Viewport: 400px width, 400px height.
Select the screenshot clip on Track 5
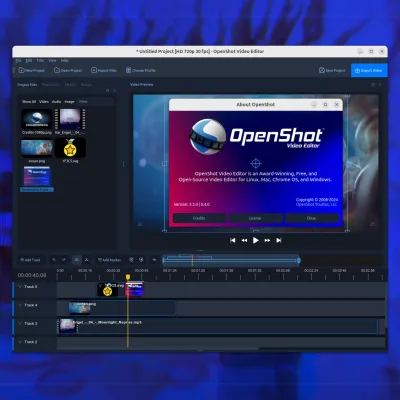[x=135, y=290]
